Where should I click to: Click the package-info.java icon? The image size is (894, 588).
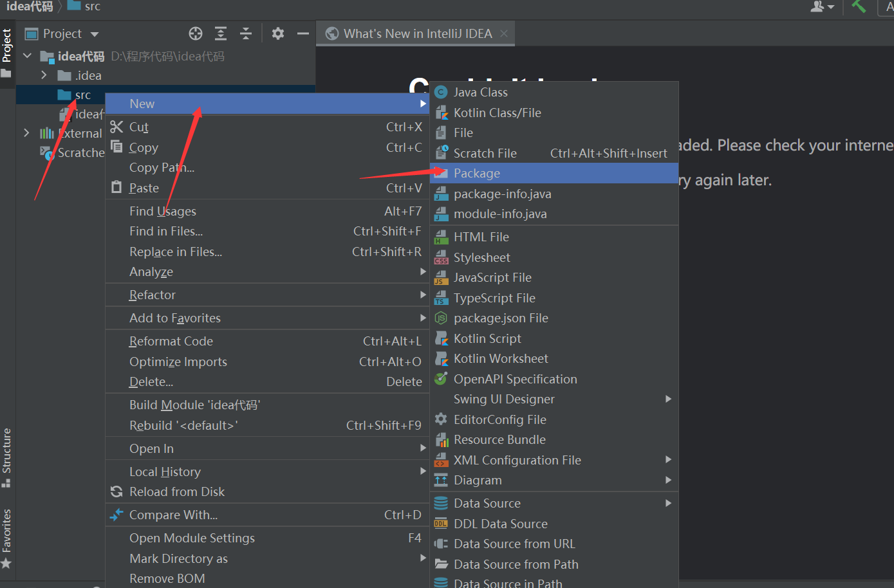tap(441, 194)
